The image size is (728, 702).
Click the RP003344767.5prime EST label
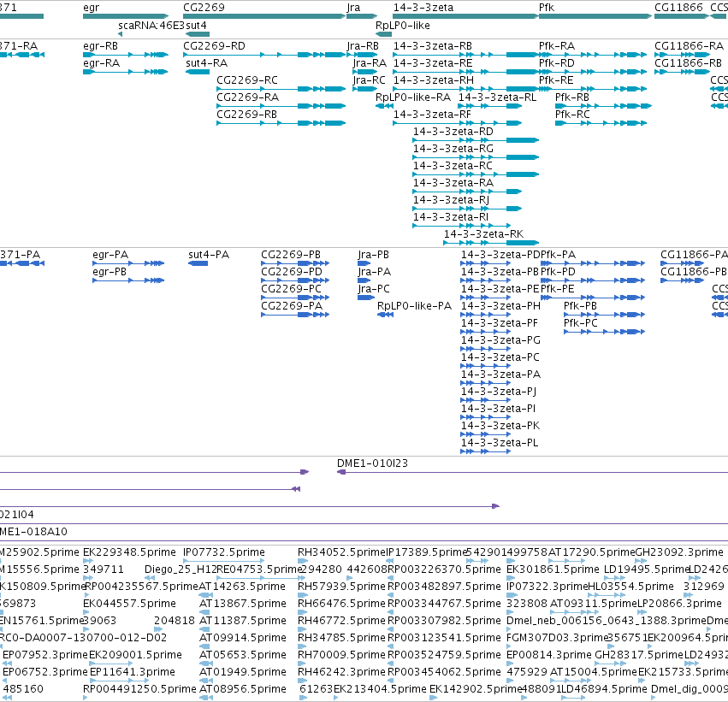[444, 605]
